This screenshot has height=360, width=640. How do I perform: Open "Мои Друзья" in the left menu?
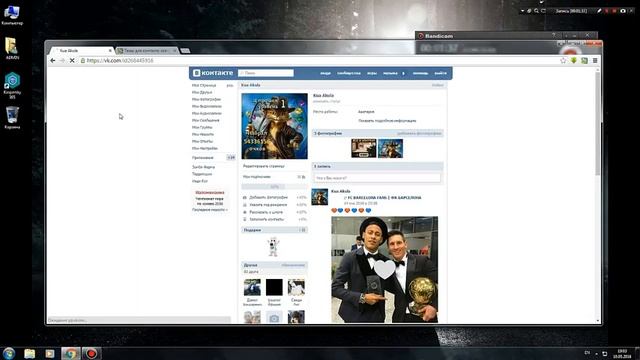[x=202, y=92]
